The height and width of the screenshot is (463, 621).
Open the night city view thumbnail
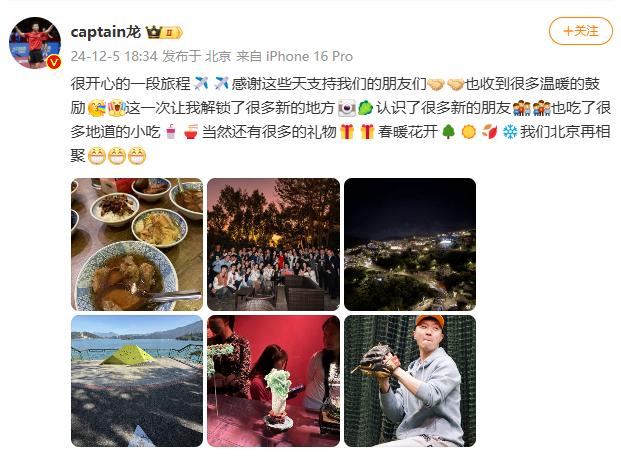click(410, 244)
